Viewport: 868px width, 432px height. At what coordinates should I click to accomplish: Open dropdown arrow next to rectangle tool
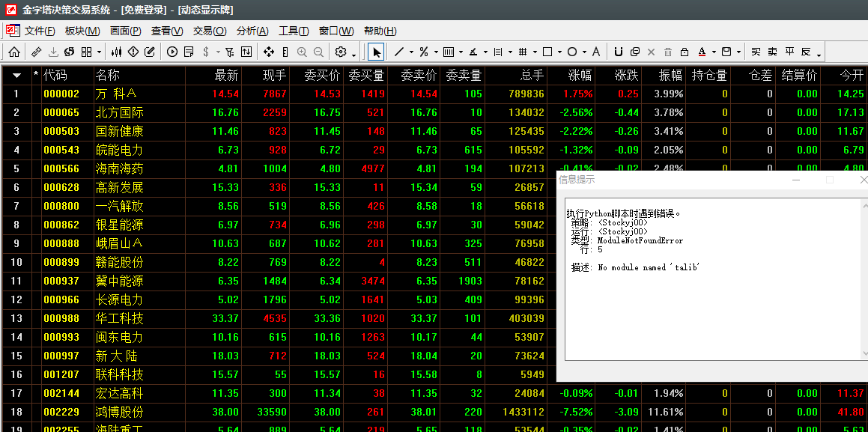click(559, 52)
